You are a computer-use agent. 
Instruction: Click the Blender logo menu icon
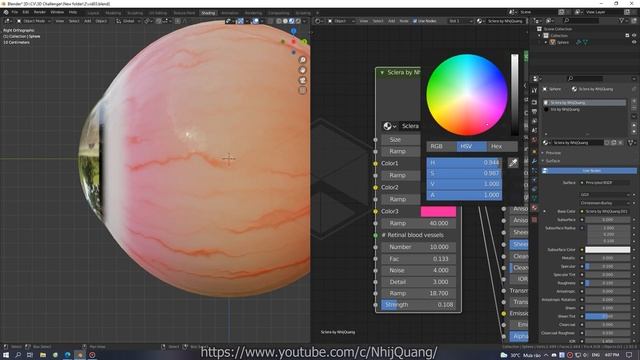pyautogui.click(x=6, y=12)
